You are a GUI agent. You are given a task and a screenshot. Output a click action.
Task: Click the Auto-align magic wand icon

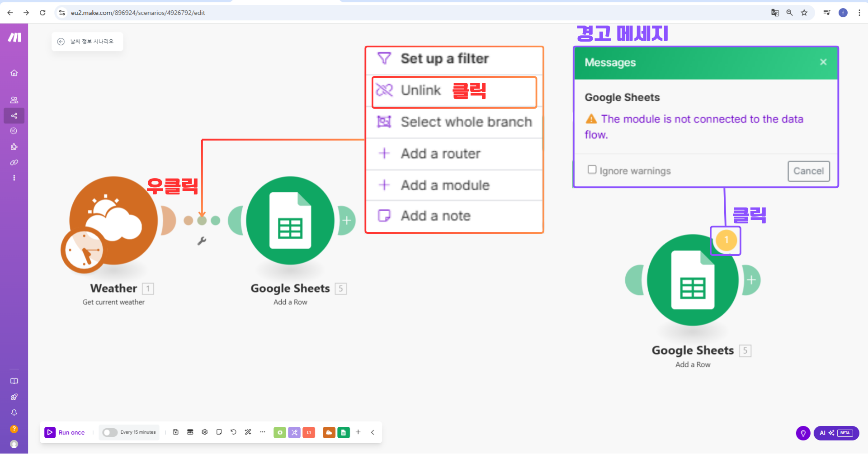coord(248,432)
